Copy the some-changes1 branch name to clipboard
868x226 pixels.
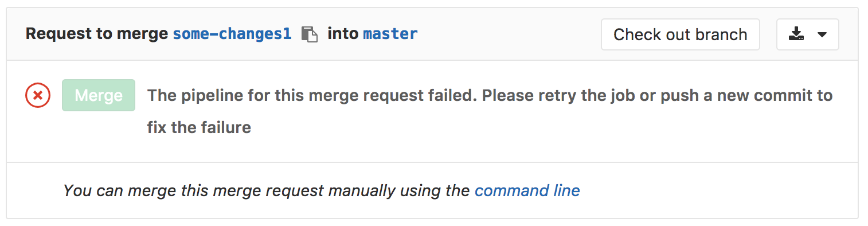pos(310,34)
